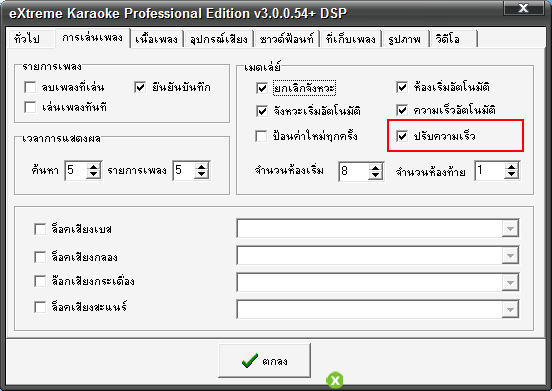Expand the ล็อคเสียงกระเดื่อง dropdown list
Viewport: 552px width, 391px height.
click(510, 283)
